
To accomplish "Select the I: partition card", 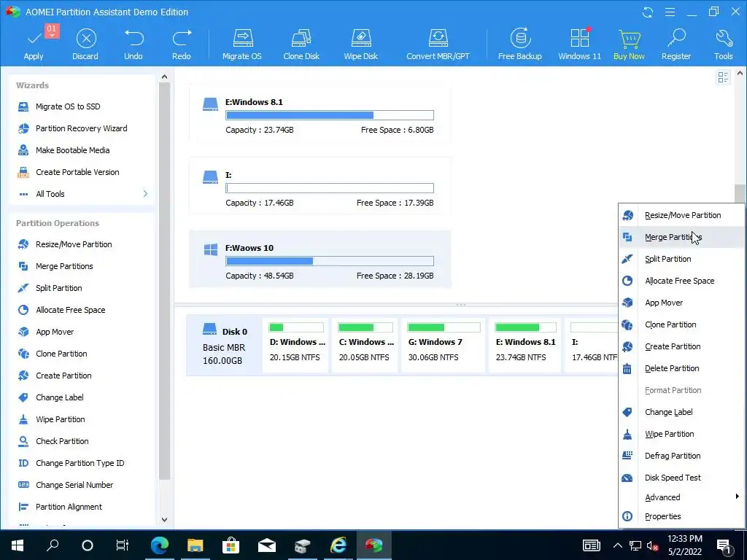I will tap(320, 187).
